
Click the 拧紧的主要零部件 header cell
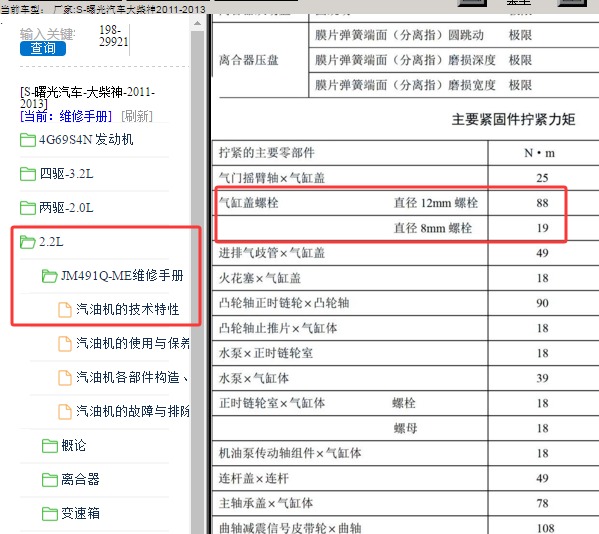266,153
